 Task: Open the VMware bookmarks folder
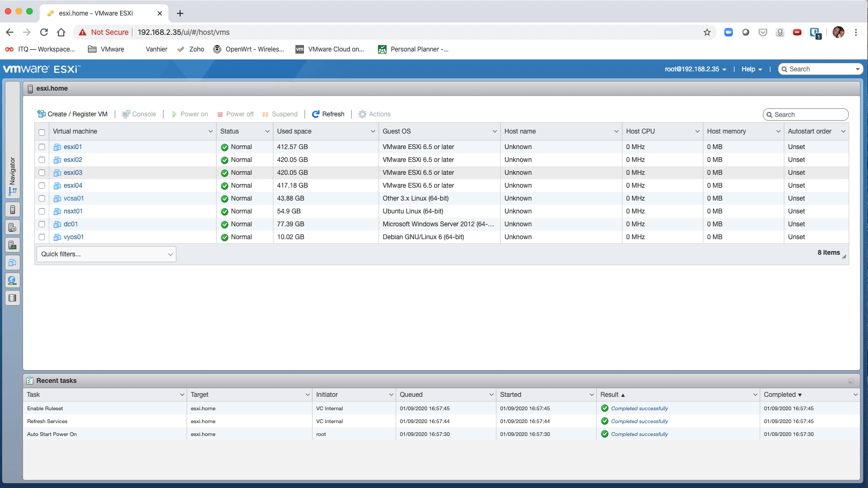coord(106,49)
